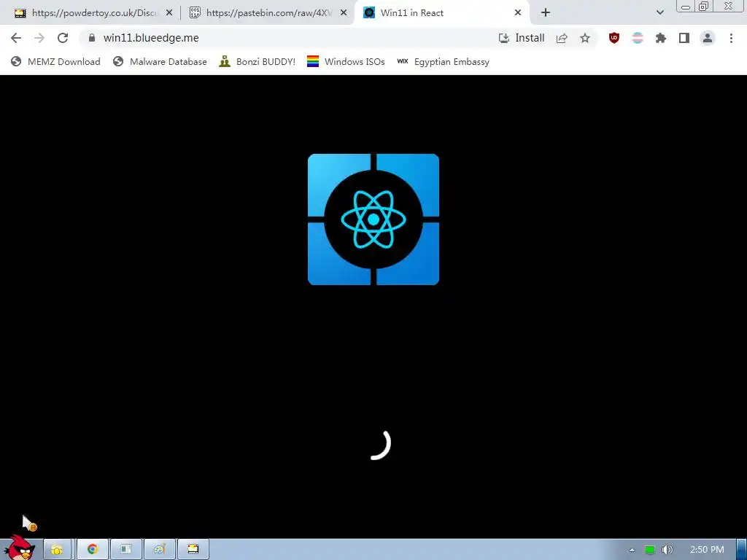Image resolution: width=747 pixels, height=560 pixels.
Task: Open Egyptian Embassy bookmark
Action: (443, 61)
